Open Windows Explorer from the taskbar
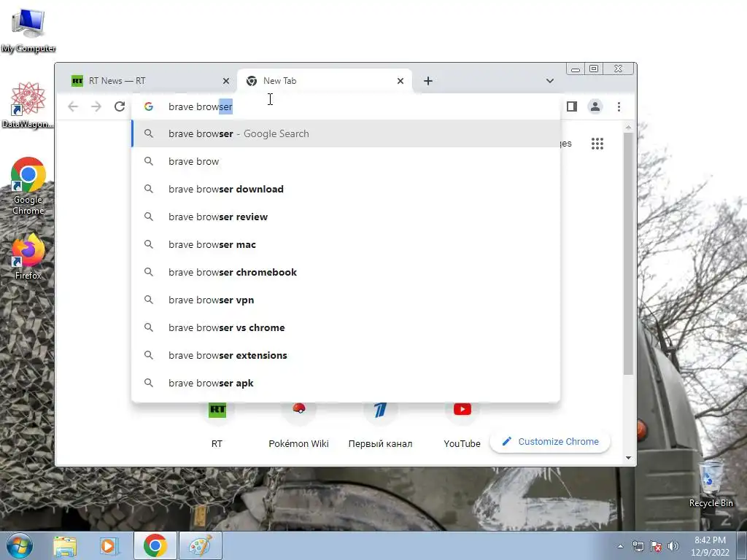 65,546
